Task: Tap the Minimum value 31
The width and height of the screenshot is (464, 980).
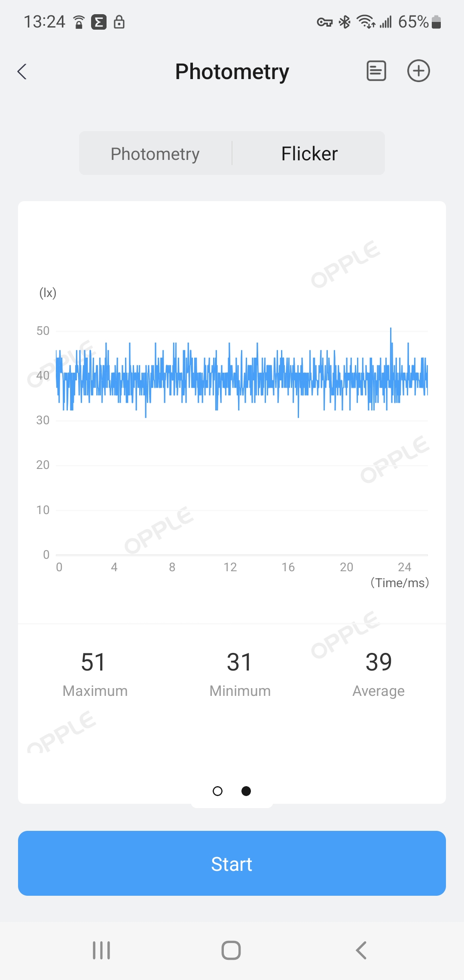Action: 239,662
